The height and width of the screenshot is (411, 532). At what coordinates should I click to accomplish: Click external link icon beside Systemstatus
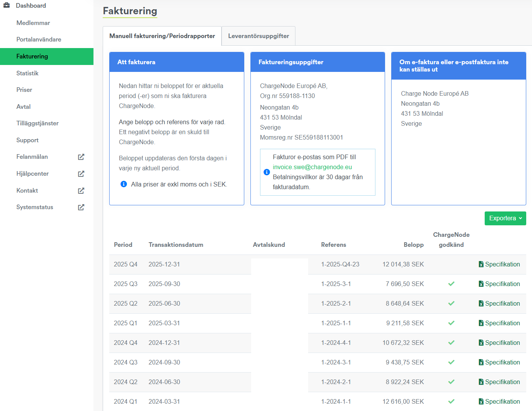(81, 207)
